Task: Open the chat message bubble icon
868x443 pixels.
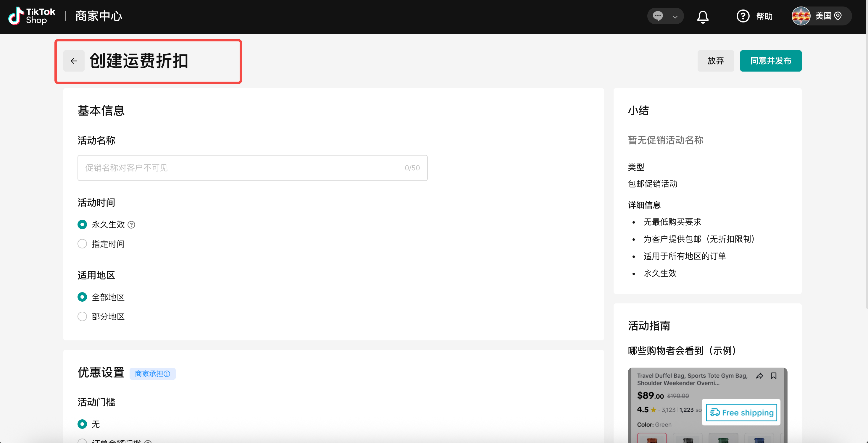Action: tap(658, 16)
